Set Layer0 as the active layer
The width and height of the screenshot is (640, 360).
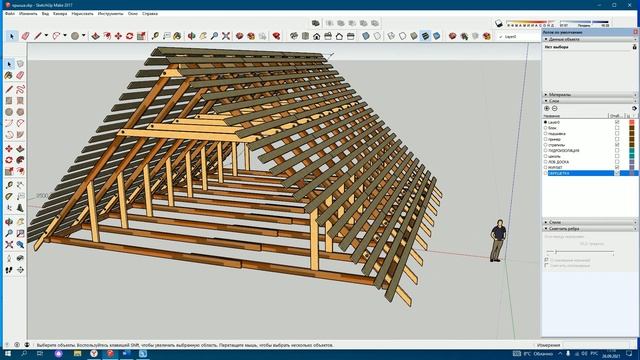(x=545, y=122)
